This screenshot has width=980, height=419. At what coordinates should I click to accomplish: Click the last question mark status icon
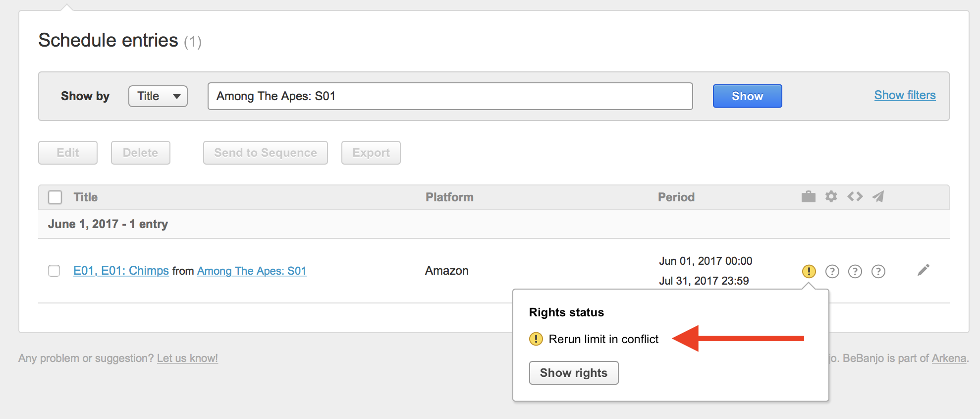(x=878, y=271)
